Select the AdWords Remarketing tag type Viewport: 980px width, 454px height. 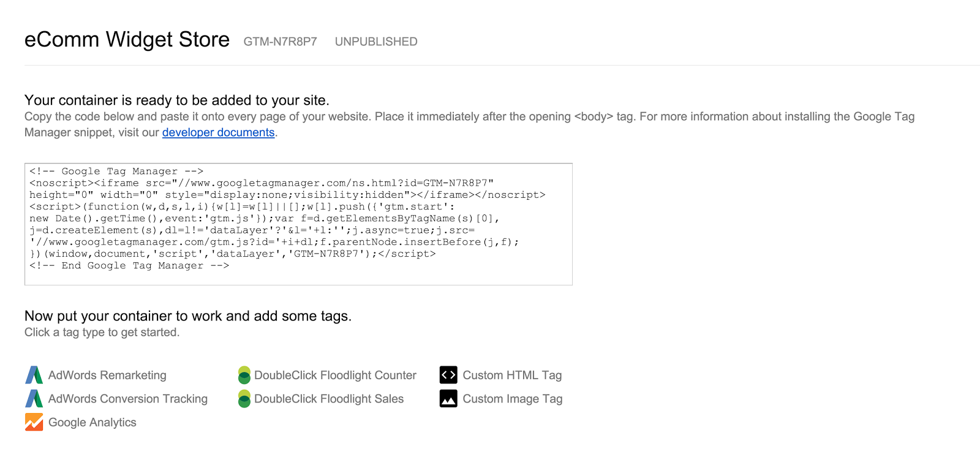(x=107, y=375)
